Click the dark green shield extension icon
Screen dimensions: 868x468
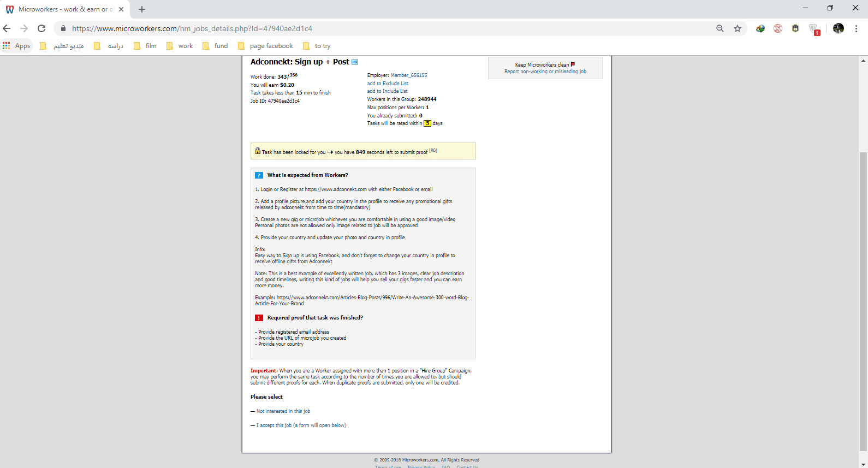point(795,28)
